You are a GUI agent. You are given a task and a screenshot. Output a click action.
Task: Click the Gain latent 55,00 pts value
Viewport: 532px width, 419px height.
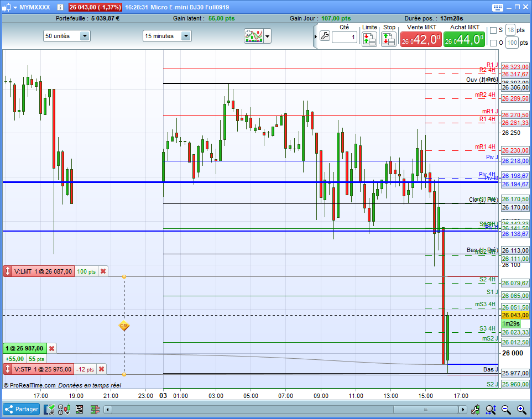222,18
